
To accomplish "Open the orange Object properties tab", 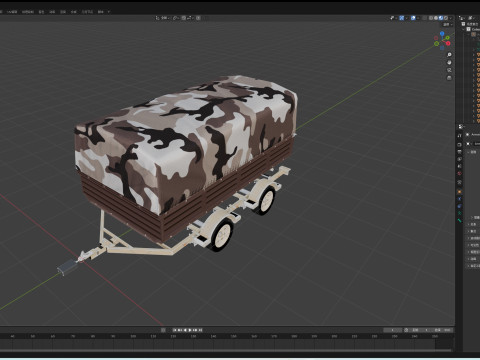I will click(459, 192).
